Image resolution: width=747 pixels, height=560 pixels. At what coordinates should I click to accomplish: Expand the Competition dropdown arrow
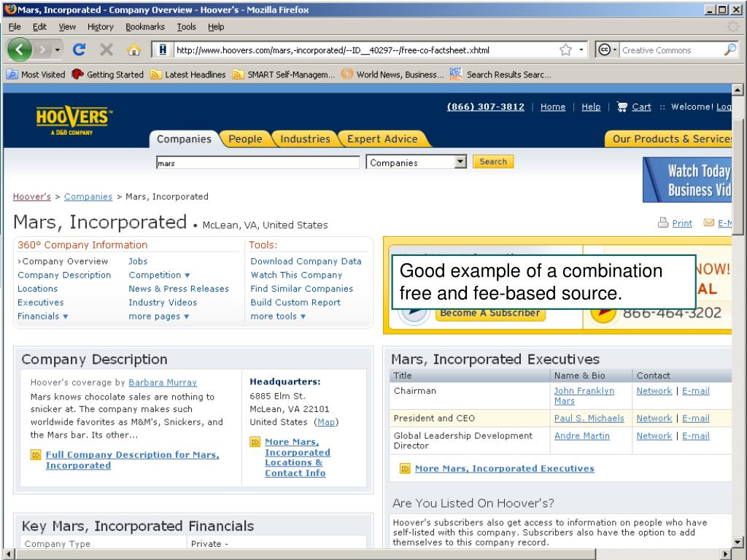(x=187, y=275)
